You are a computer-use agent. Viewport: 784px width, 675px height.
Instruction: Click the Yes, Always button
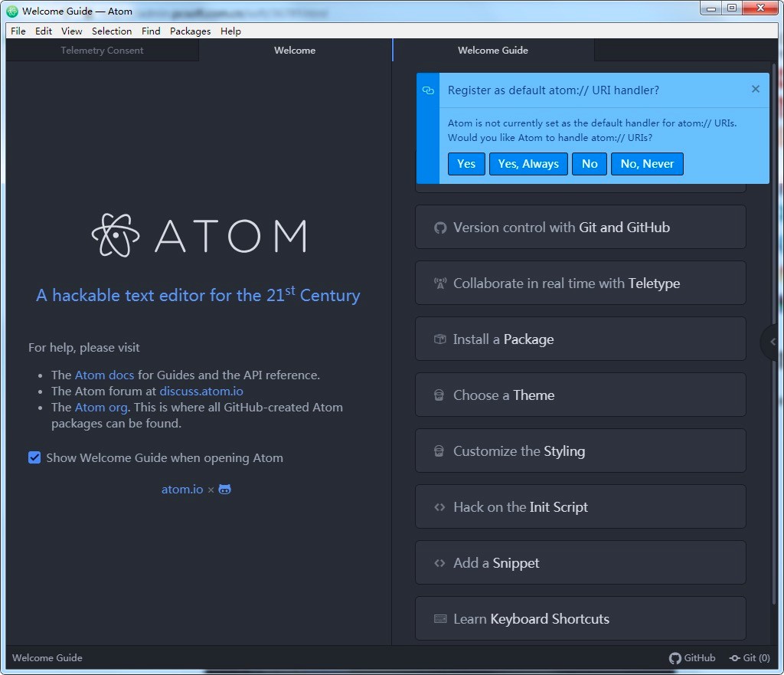coord(528,163)
